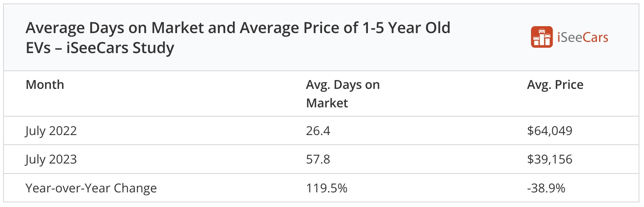Viewport: 644px width, 207px height.
Task: Open the iSeeCars brand text link
Action: [x=583, y=37]
